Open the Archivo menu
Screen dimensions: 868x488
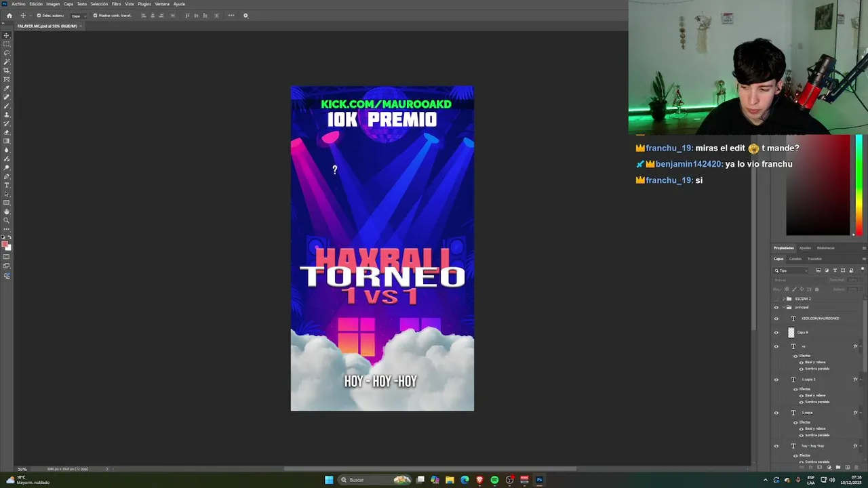(18, 4)
